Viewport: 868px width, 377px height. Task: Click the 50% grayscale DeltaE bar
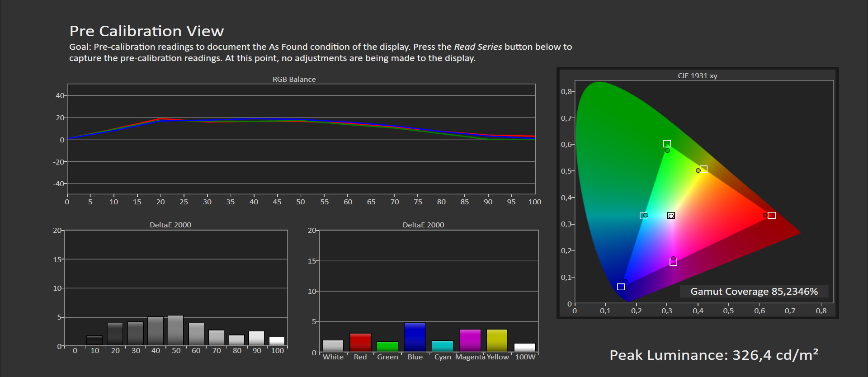[x=176, y=330]
